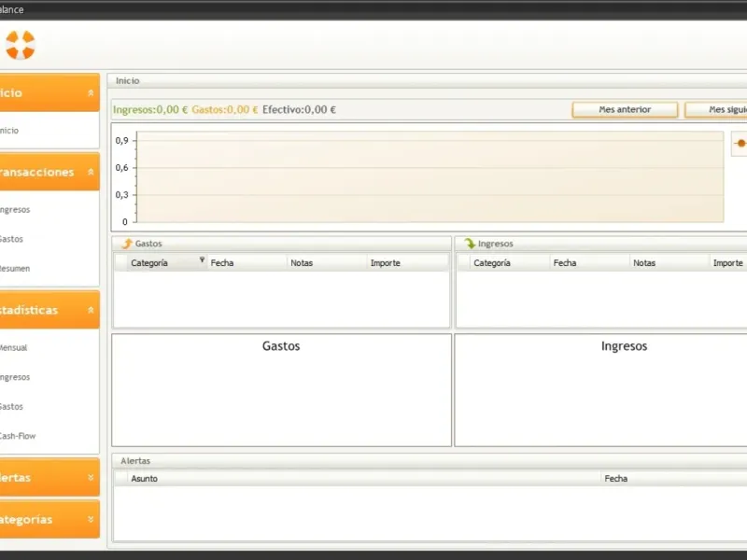Sort Ingresos table by Notas column

[x=669, y=263]
